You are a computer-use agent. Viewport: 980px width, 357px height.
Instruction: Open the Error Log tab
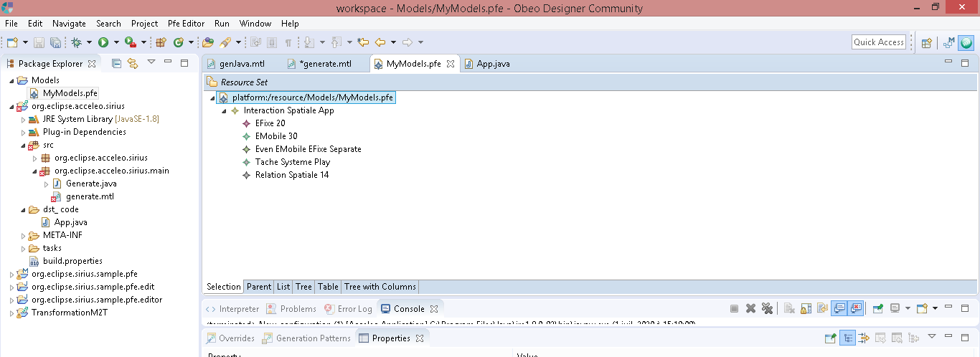[348, 309]
